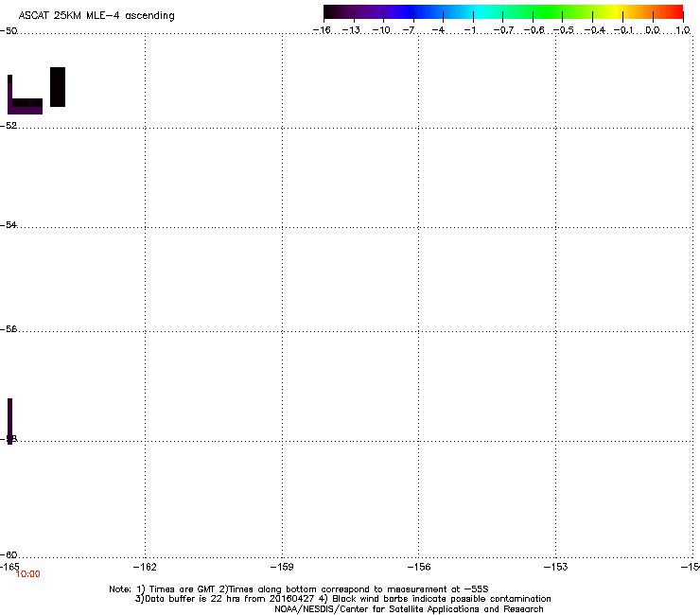Click the longitude label '-153'
Screen dimensions: 700x615
point(556,567)
